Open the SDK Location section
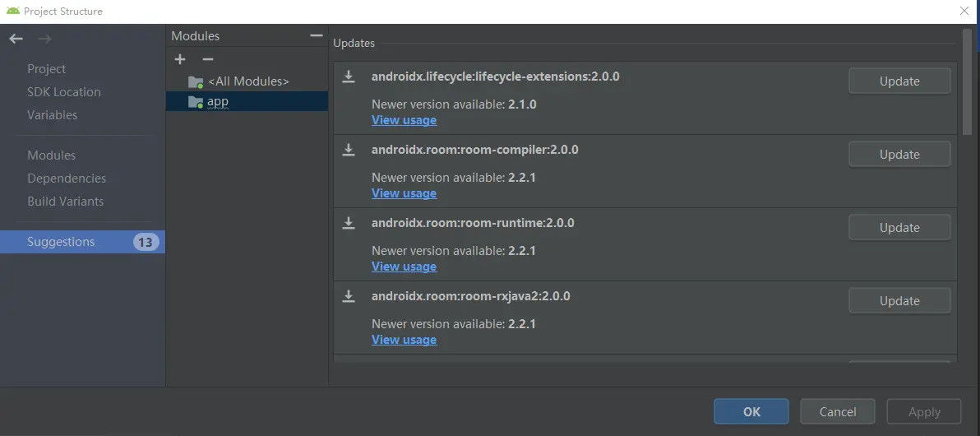Screen dimensions: 980x436 [64, 92]
